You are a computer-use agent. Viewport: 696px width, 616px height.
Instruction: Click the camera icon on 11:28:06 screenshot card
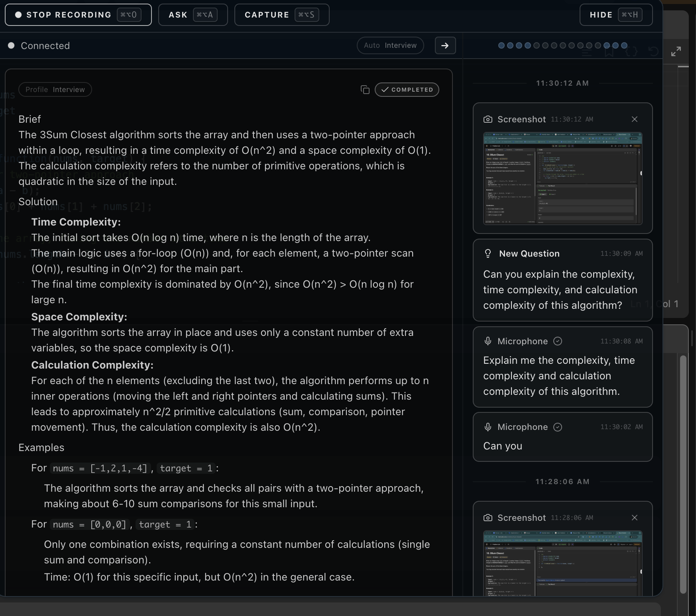[x=488, y=518]
